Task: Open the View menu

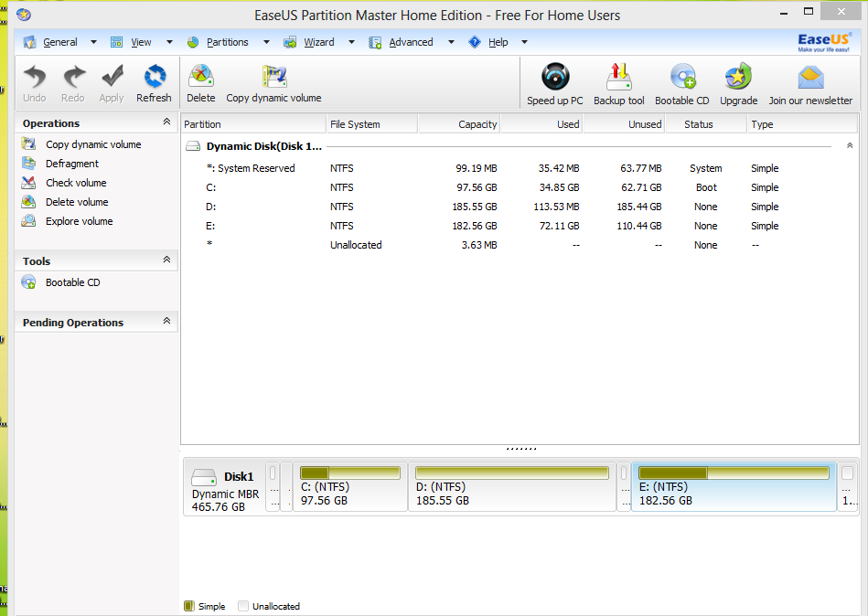Action: click(141, 42)
